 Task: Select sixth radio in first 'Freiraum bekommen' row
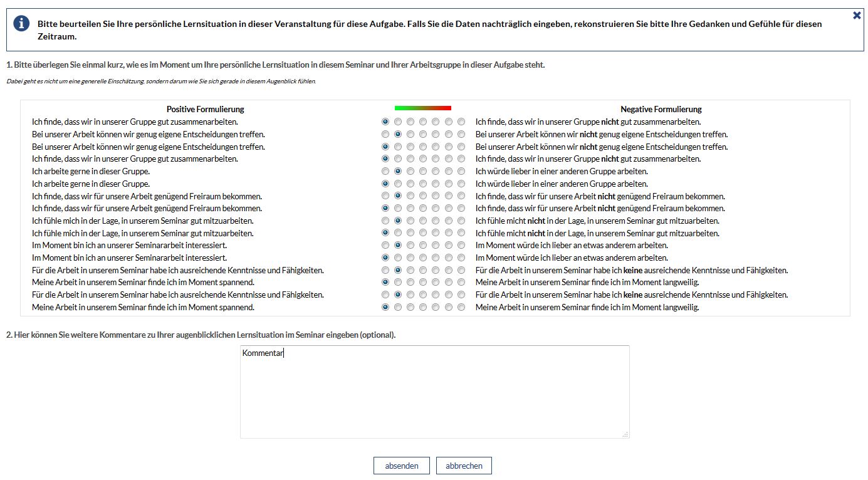(x=449, y=196)
